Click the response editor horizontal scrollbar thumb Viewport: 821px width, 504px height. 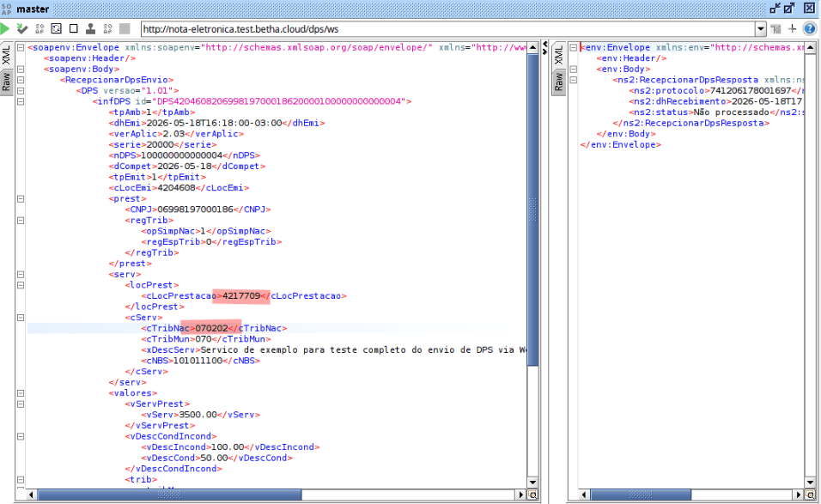click(641, 495)
